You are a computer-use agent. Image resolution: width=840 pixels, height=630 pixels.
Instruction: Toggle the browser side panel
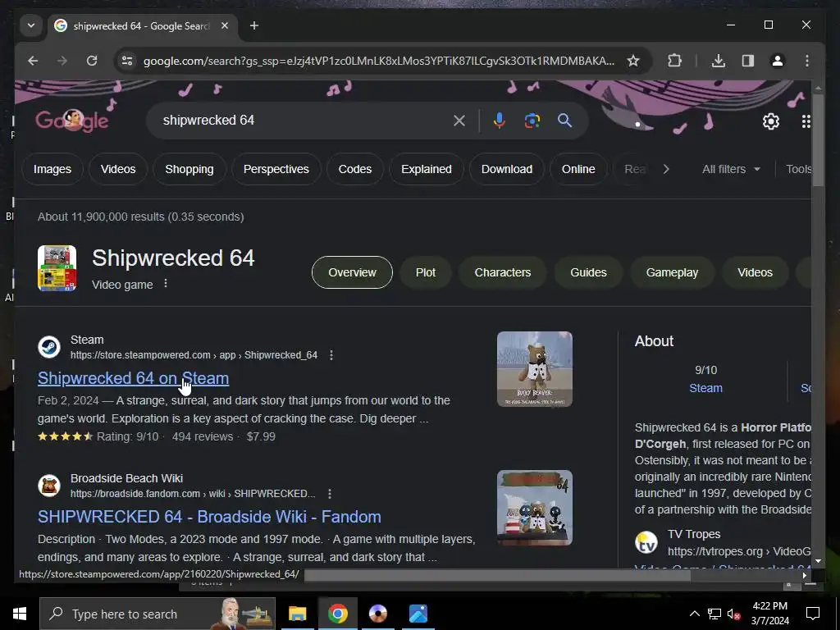pos(748,61)
